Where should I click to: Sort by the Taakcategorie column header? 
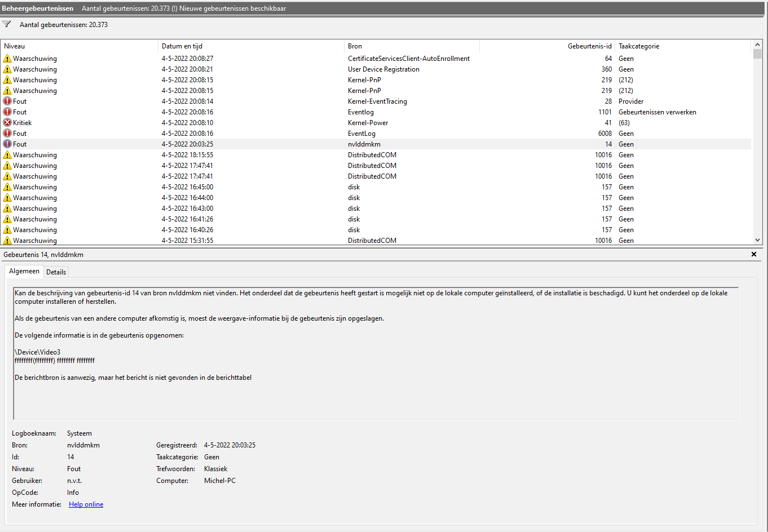(x=683, y=46)
